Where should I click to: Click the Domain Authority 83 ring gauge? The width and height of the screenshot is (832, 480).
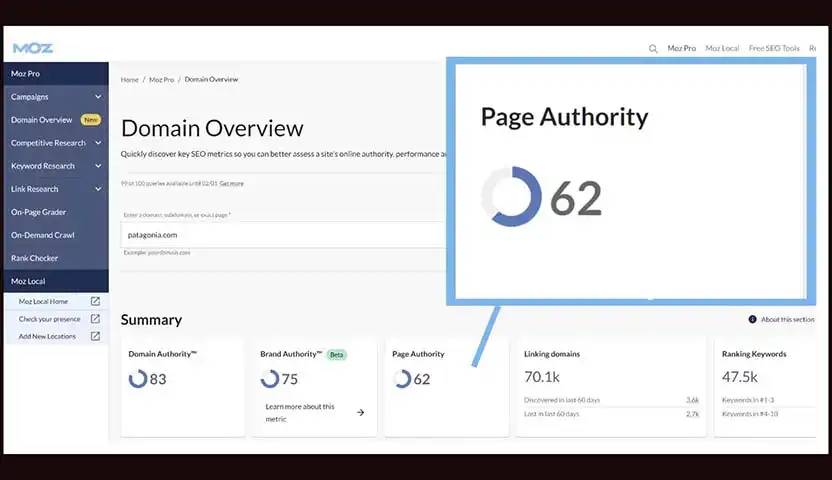[138, 379]
